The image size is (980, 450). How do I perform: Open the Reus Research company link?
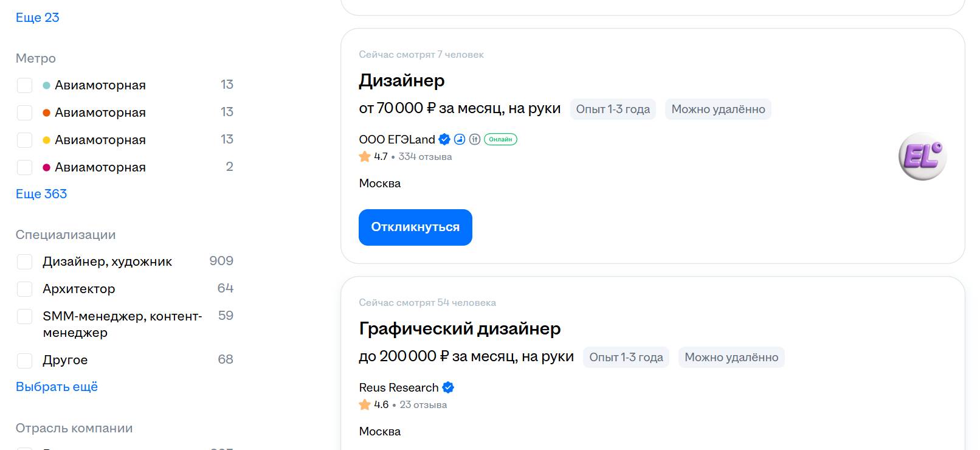[398, 387]
